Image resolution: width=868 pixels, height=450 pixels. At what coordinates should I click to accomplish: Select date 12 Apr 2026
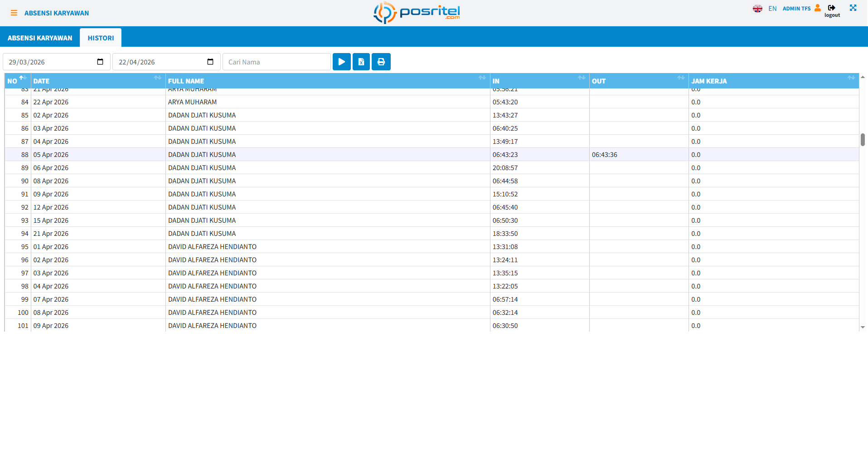(x=51, y=207)
